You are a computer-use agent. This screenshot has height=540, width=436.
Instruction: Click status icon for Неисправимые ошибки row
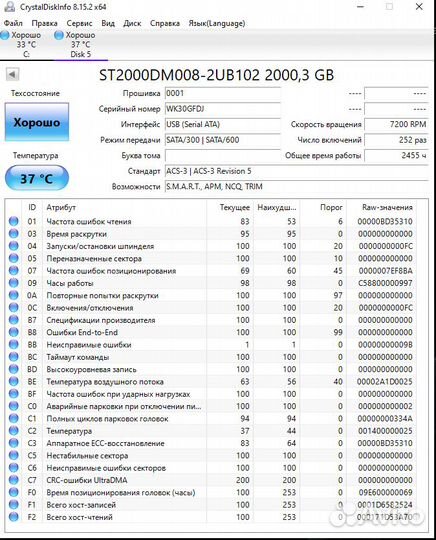coord(14,344)
